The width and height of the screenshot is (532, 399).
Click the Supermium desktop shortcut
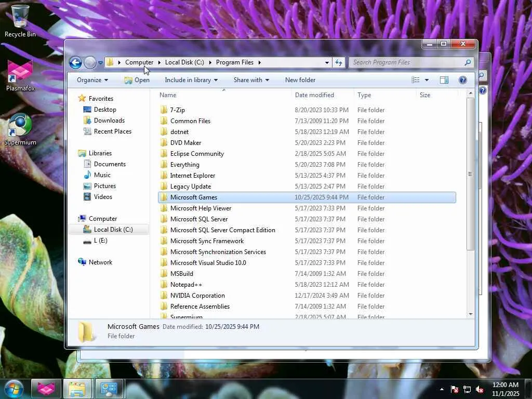(x=20, y=129)
